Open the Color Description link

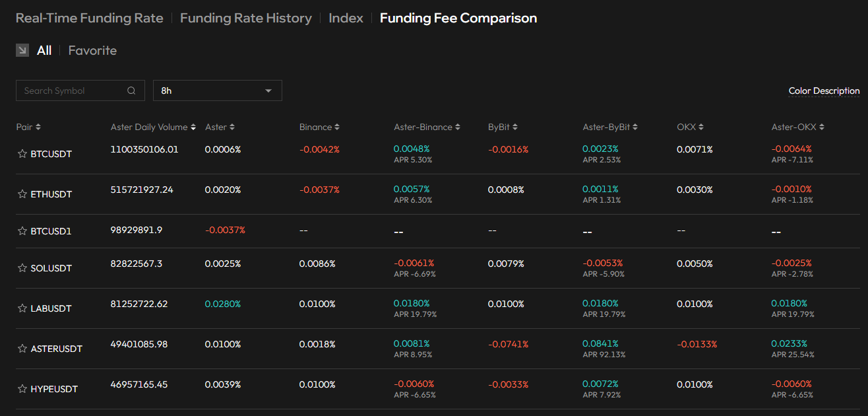824,91
